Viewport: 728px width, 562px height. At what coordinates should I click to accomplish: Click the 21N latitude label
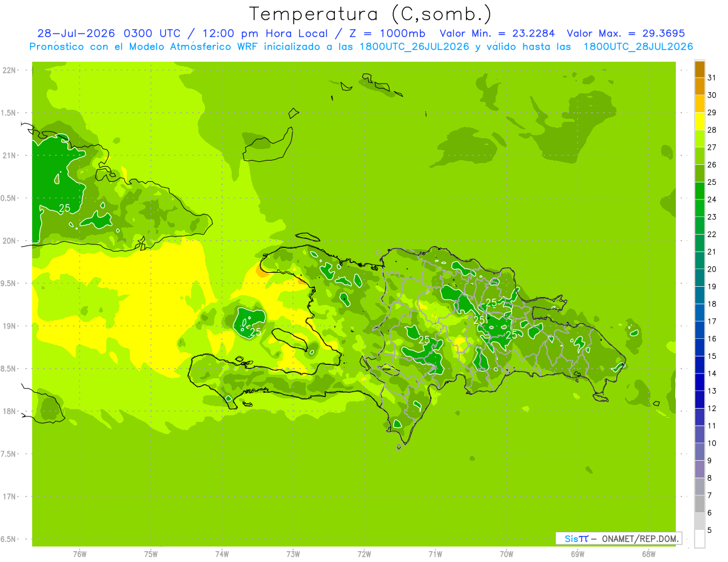[x=10, y=155]
